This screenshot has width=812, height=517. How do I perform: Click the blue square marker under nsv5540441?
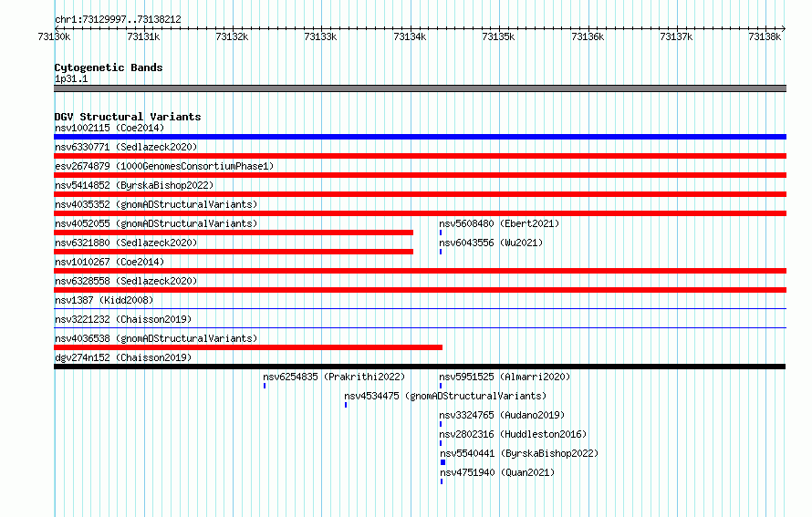click(442, 462)
